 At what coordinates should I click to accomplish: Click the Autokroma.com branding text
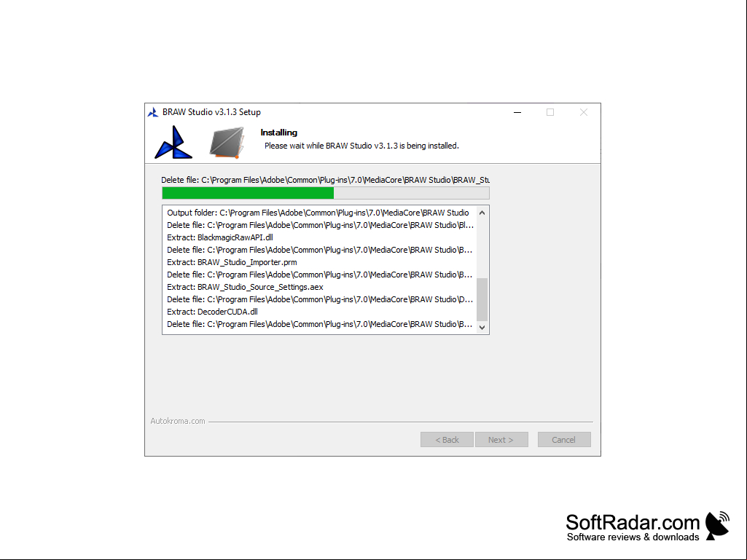(178, 421)
